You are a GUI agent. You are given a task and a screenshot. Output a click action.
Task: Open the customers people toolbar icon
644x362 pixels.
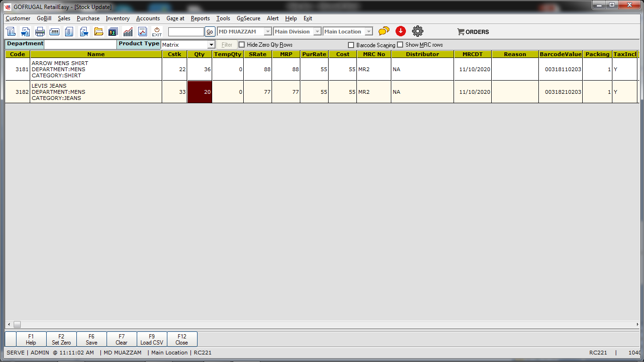coord(113,32)
